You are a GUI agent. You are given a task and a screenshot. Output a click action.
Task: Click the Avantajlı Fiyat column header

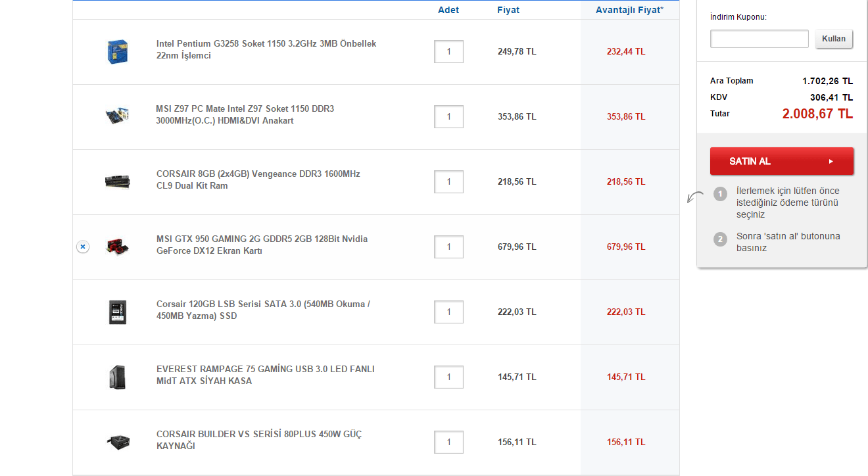[x=629, y=10]
